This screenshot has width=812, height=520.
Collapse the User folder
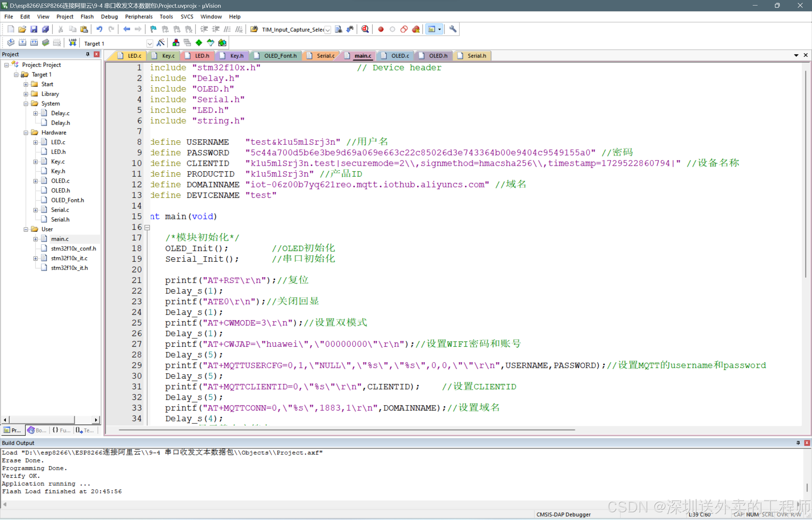[26, 229]
